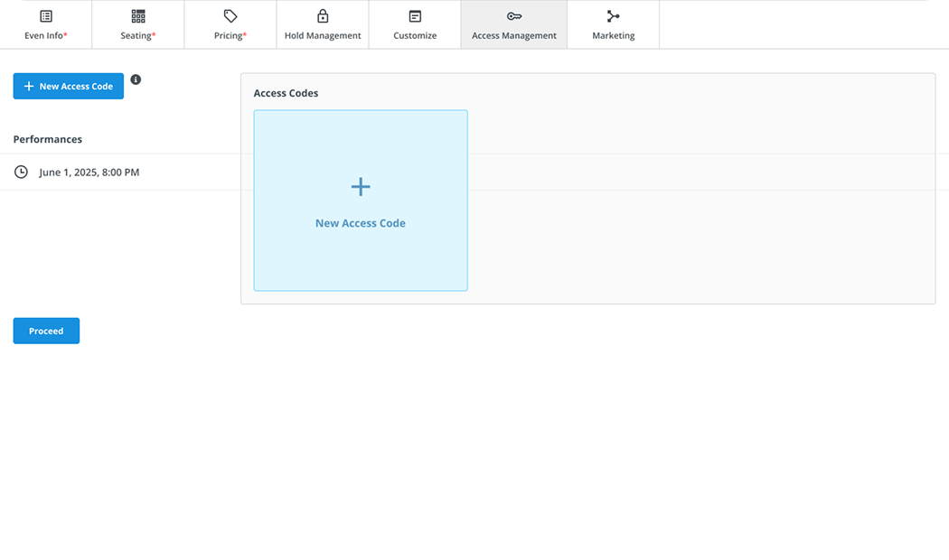Click the price tag icon
This screenshot has height=560, width=949.
click(x=230, y=16)
